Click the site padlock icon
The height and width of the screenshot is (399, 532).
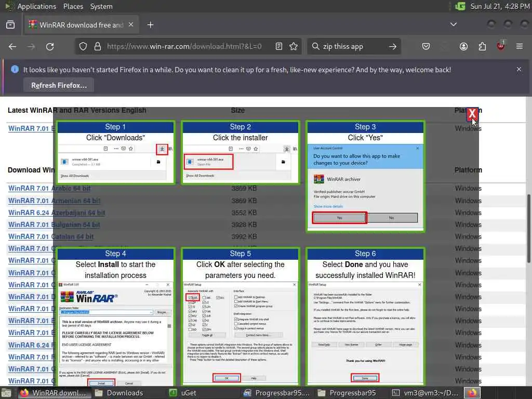coord(98,46)
